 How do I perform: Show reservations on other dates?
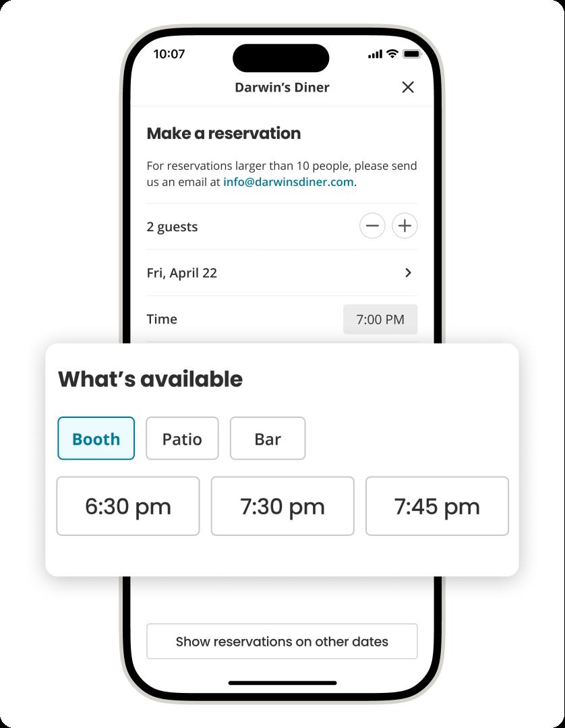tap(282, 641)
